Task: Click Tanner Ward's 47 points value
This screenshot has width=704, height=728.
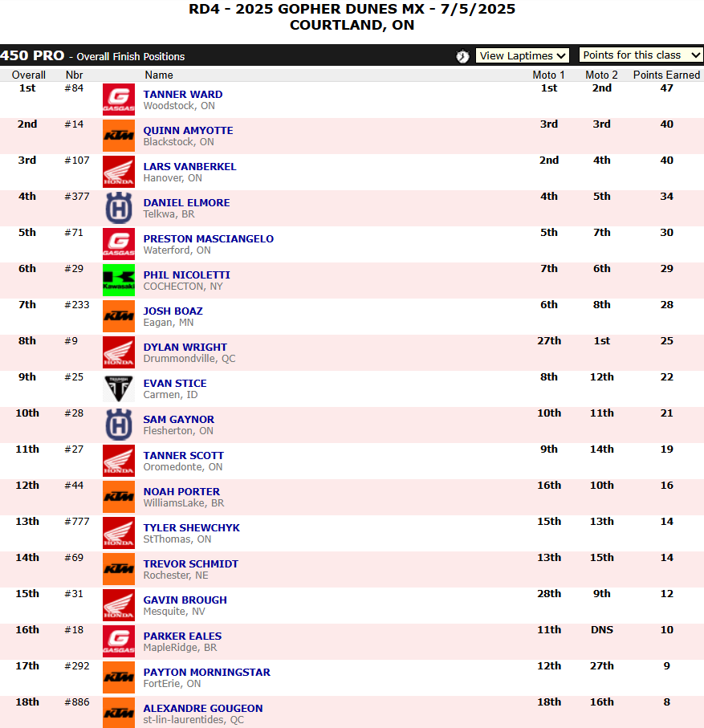Action: point(667,88)
